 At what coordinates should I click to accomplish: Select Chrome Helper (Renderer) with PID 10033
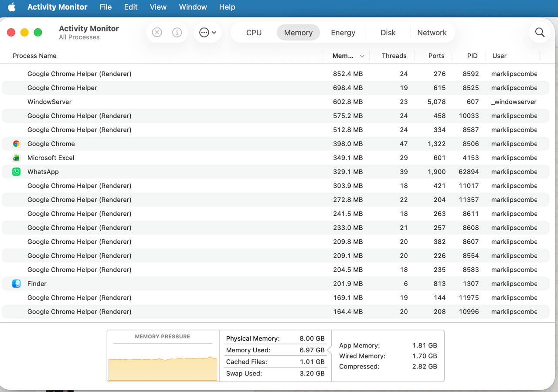point(276,116)
